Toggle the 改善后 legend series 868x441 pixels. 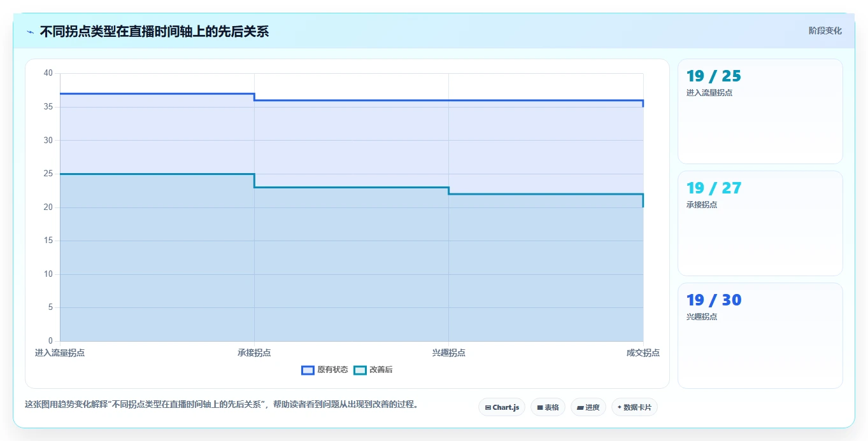373,370
